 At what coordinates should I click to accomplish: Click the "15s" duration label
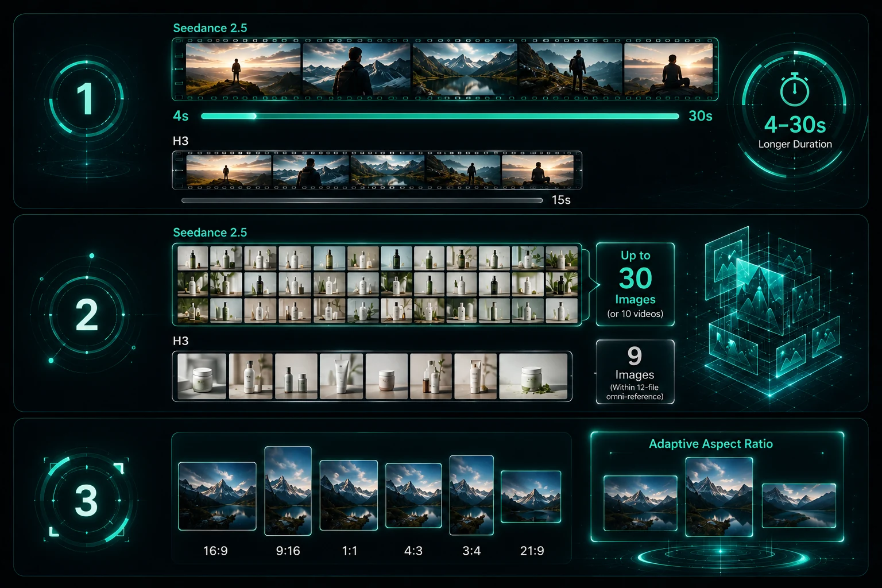561,200
